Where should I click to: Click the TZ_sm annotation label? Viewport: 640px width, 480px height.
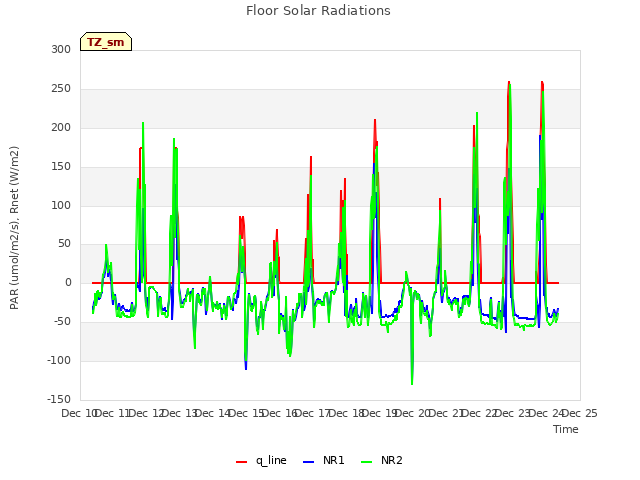pos(106,42)
